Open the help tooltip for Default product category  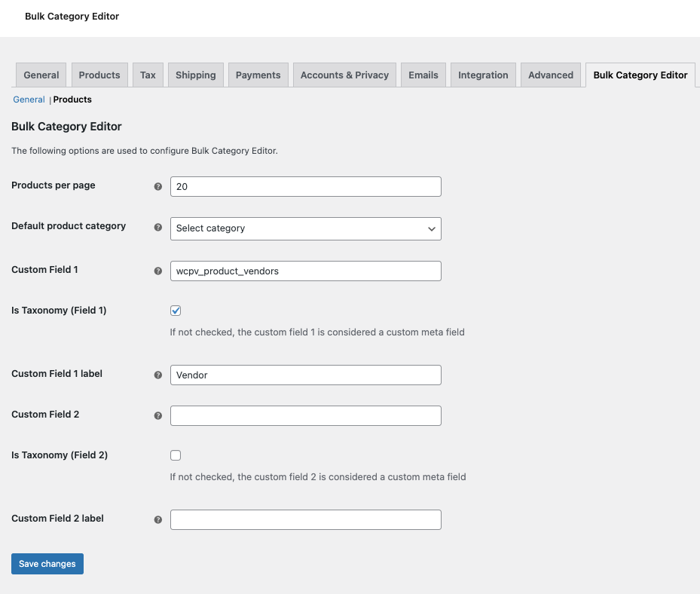click(x=157, y=226)
